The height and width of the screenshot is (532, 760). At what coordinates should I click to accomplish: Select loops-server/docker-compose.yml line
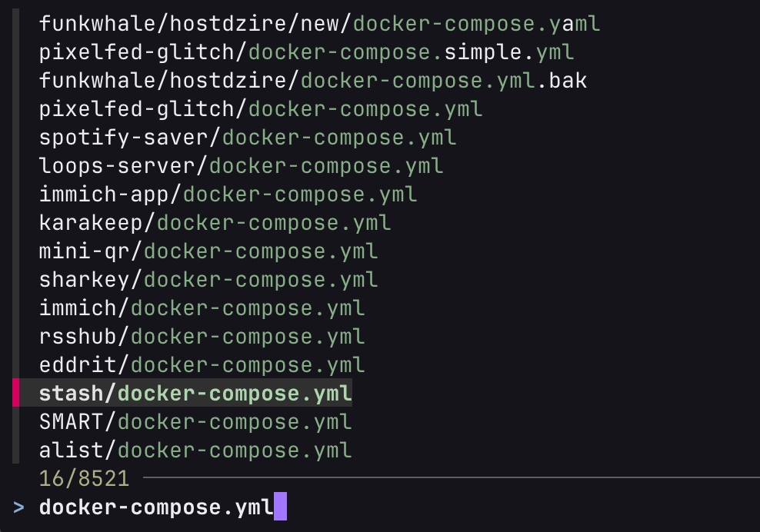pos(241,166)
